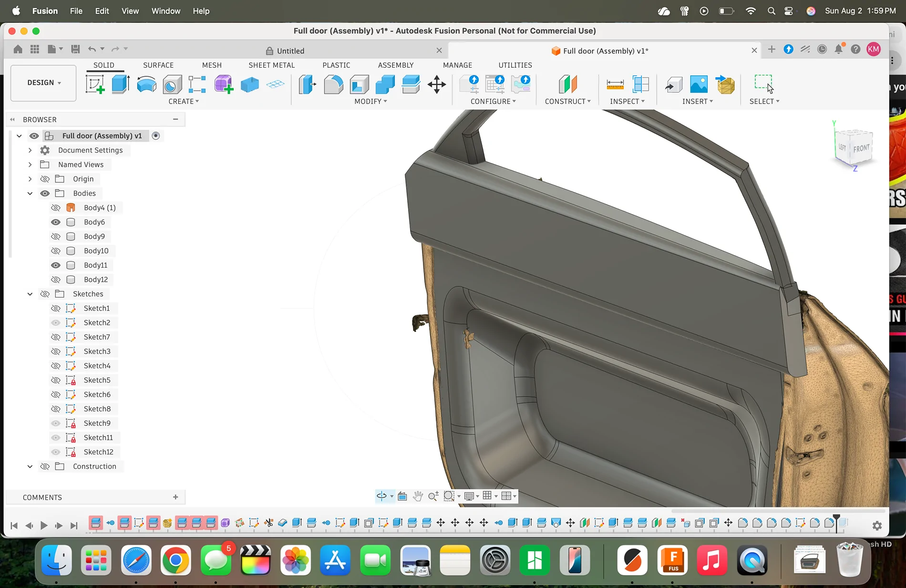Select the Midplane construct tool

click(567, 84)
